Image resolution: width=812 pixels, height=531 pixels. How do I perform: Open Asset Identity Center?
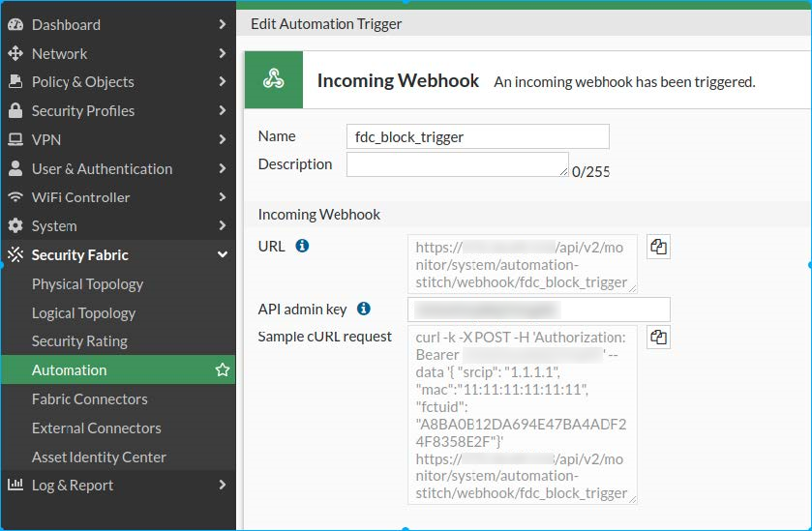(99, 457)
